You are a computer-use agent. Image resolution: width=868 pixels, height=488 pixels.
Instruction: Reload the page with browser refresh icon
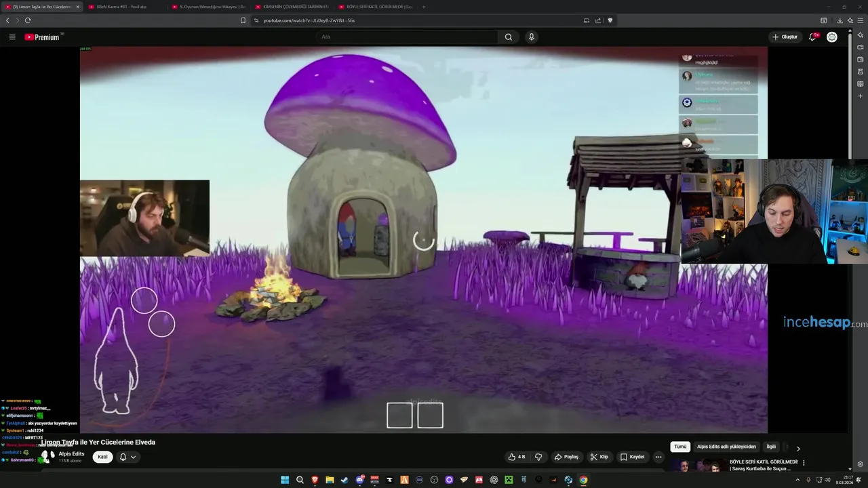[x=28, y=20]
